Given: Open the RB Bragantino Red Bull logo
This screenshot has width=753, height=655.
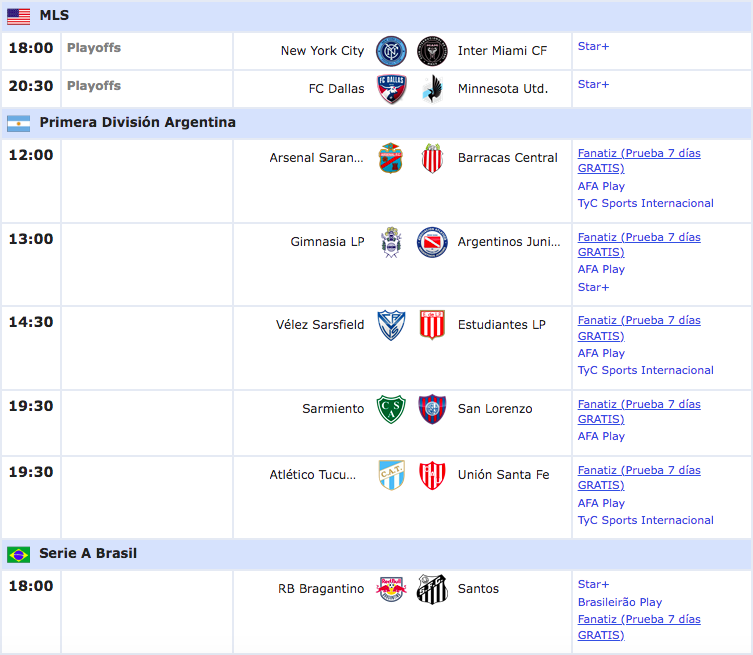Looking at the screenshot, I should 391,589.
